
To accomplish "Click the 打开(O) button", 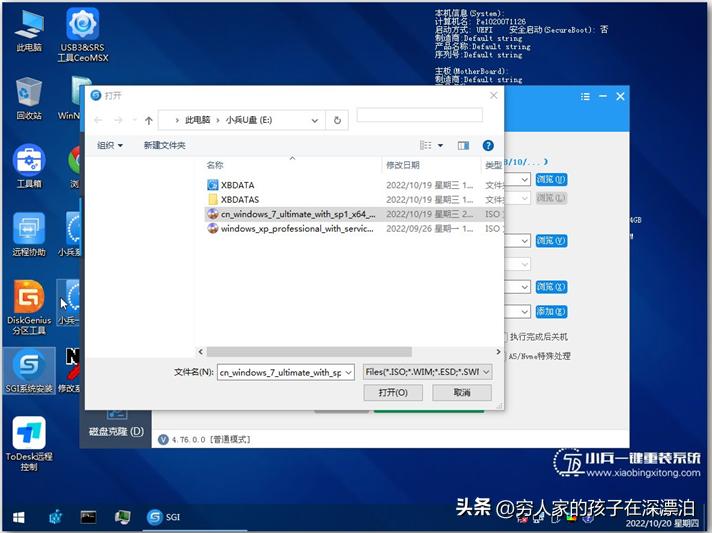I will 393,393.
